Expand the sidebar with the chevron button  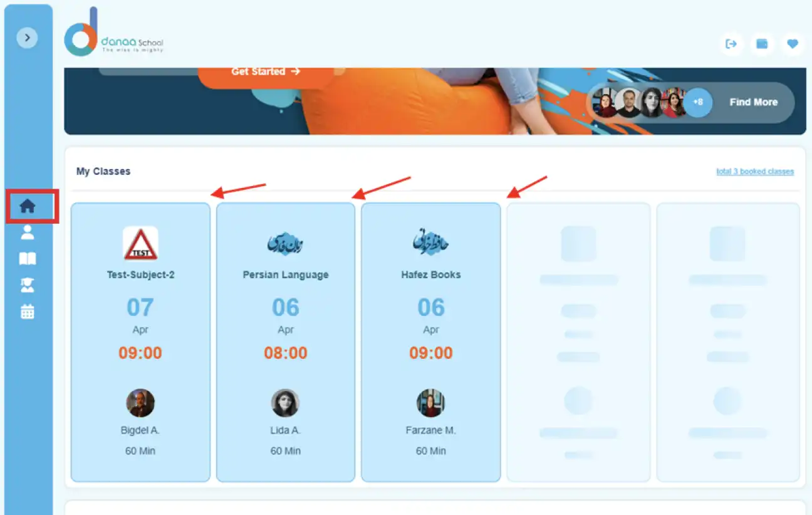pyautogui.click(x=27, y=38)
